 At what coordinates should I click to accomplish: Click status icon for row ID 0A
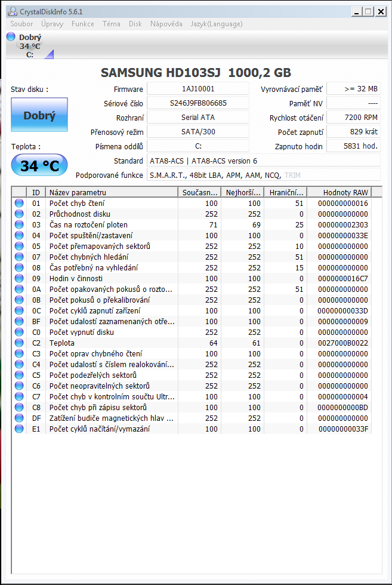19,289
